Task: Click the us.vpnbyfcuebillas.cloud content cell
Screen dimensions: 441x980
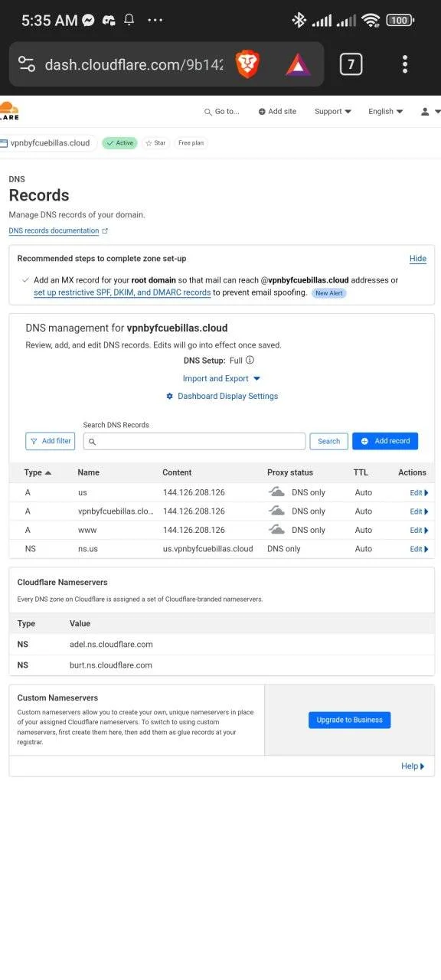Action: pos(208,549)
